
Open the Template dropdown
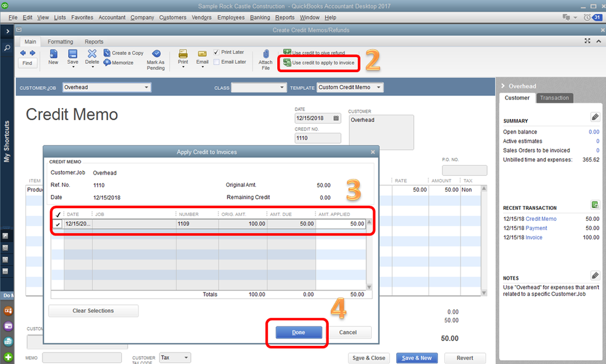[379, 87]
